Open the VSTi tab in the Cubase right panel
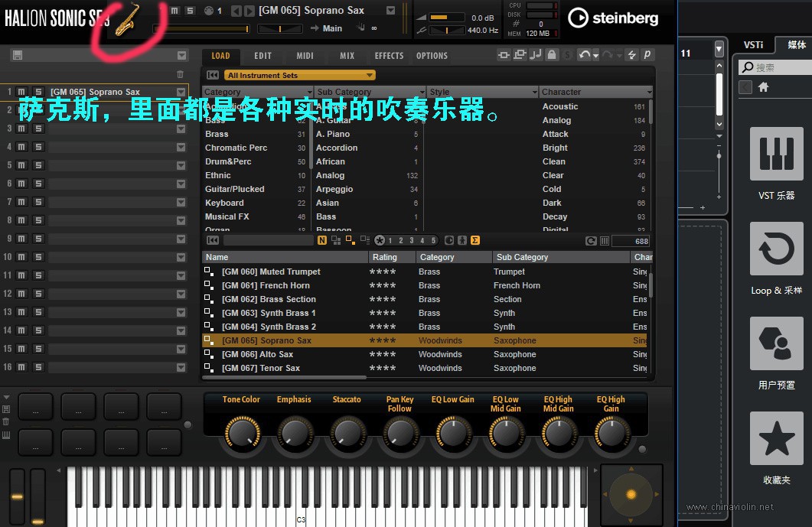The width and height of the screenshot is (812, 527). (754, 45)
